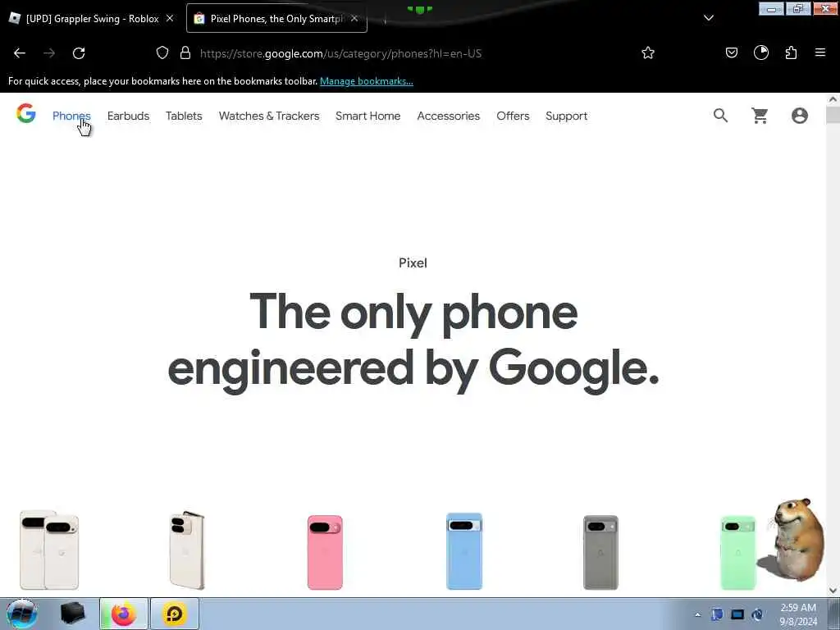Close the Pixel Phones tab
The height and width of the screenshot is (630, 840).
354,18
